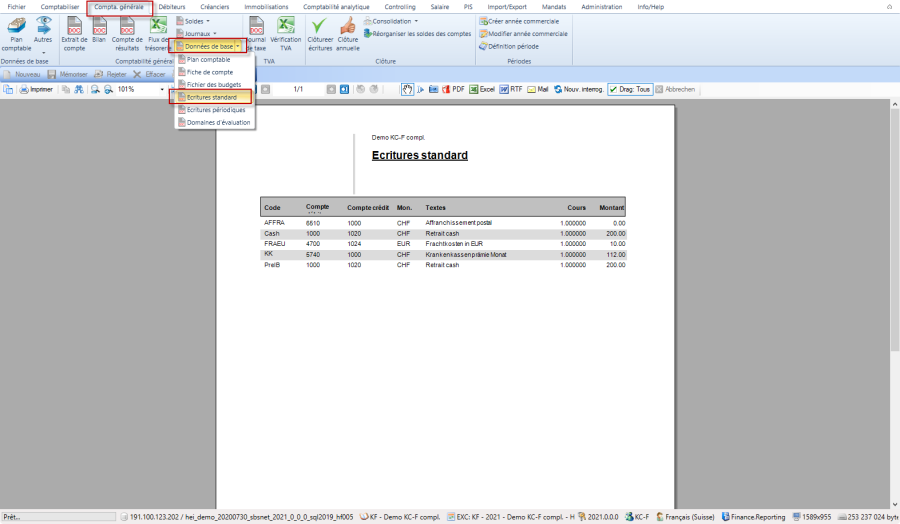Click the binoculars search icon
This screenshot has height=524, width=900.
pos(79,90)
